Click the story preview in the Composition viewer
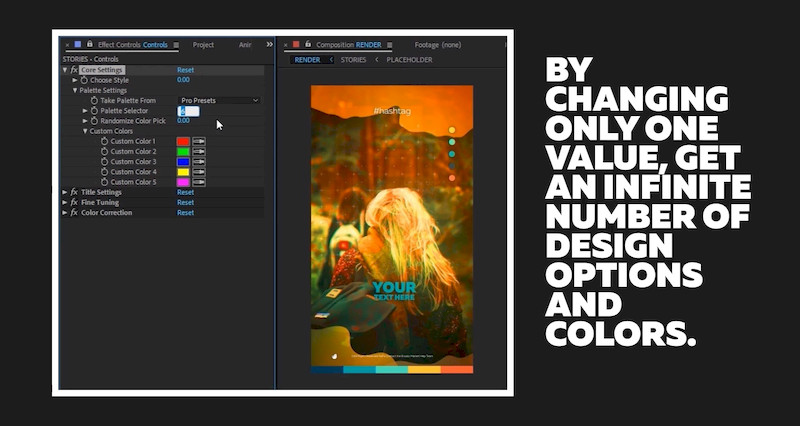The width and height of the screenshot is (800, 426). tap(392, 229)
